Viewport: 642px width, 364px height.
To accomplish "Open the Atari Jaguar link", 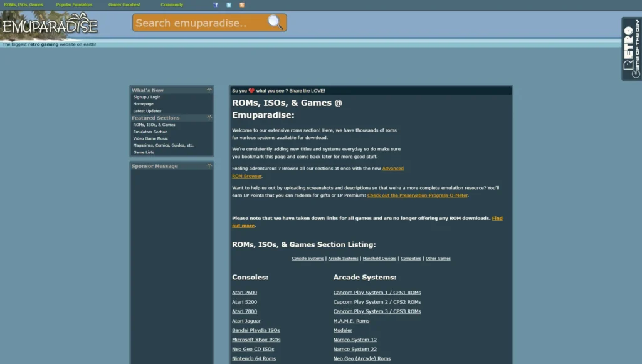I will pyautogui.click(x=246, y=321).
